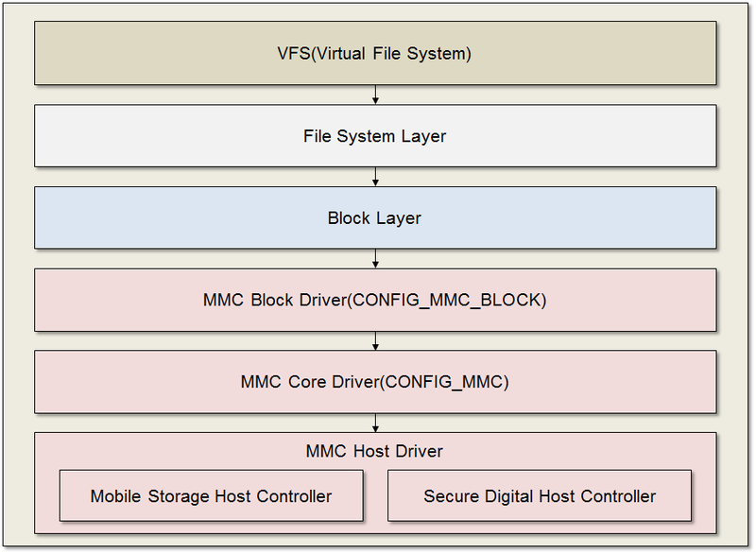Select the arrow below File System Layer
The image size is (756, 554).
coord(375,176)
